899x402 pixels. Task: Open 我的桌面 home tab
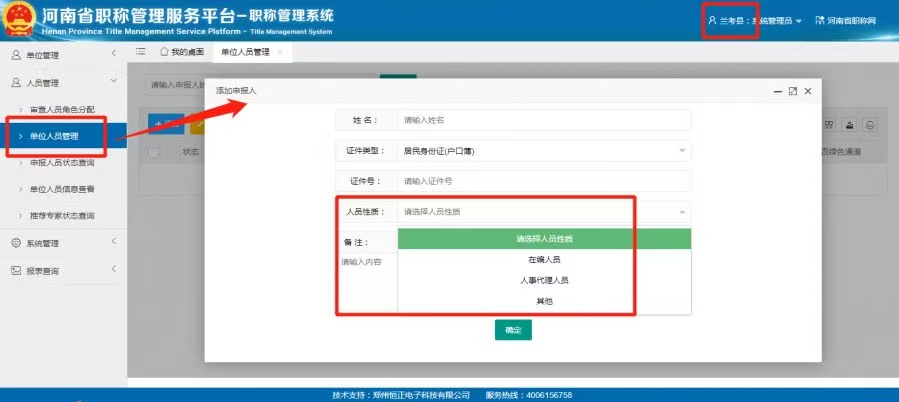coord(182,52)
